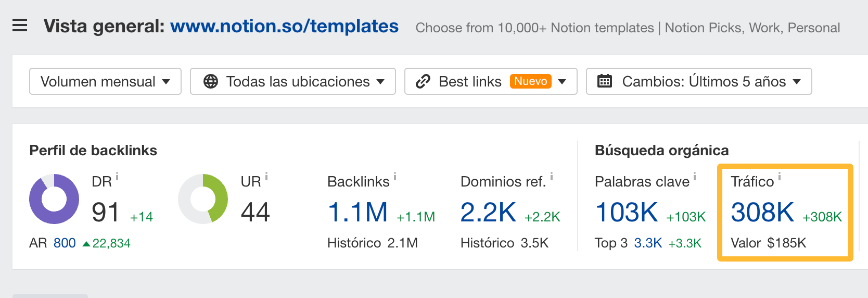Click the Perfil de backlinks heading
Image resolution: width=868 pixels, height=298 pixels.
pyautogui.click(x=93, y=151)
